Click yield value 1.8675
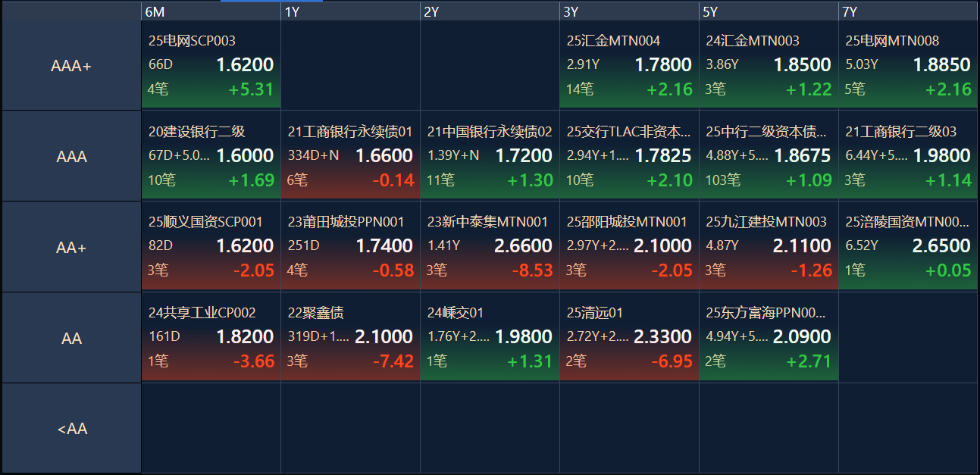The width and height of the screenshot is (980, 475). [803, 155]
